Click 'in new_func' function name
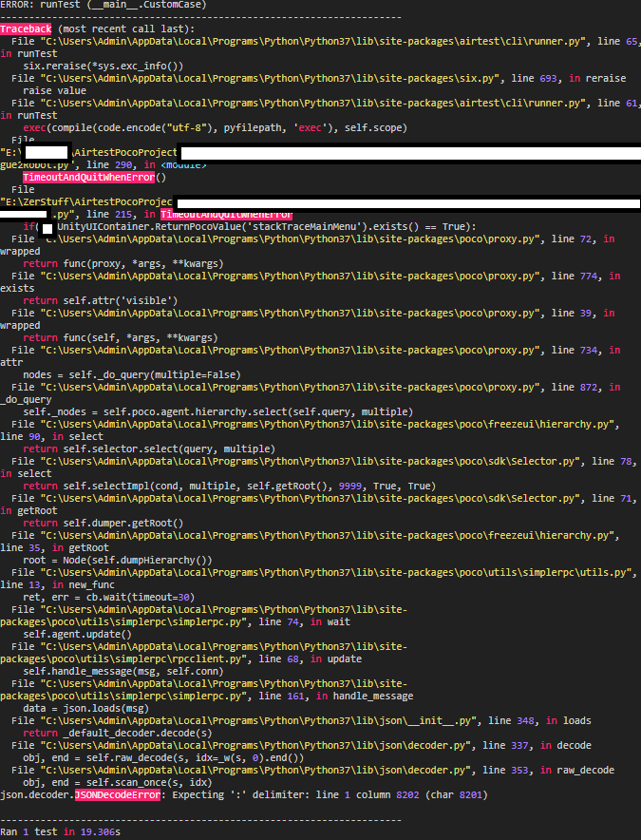This screenshot has width=641, height=840. [83, 584]
